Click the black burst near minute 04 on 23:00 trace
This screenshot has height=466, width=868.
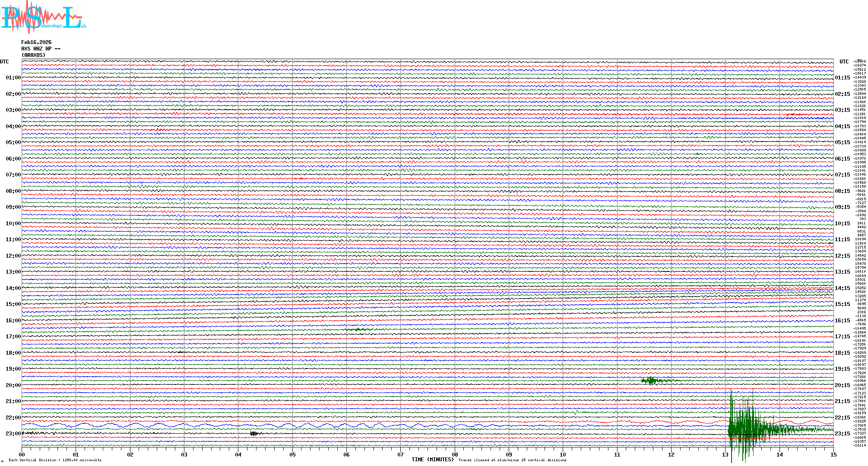pyautogui.click(x=255, y=434)
